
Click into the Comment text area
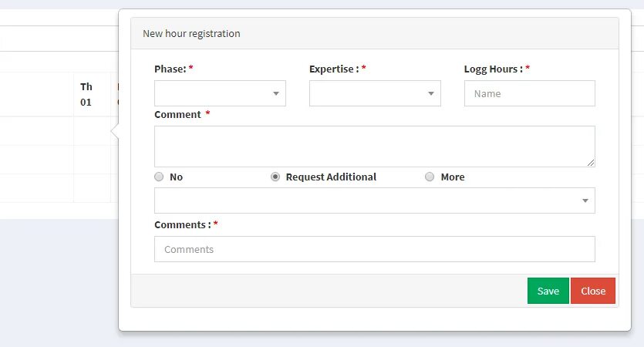point(374,146)
